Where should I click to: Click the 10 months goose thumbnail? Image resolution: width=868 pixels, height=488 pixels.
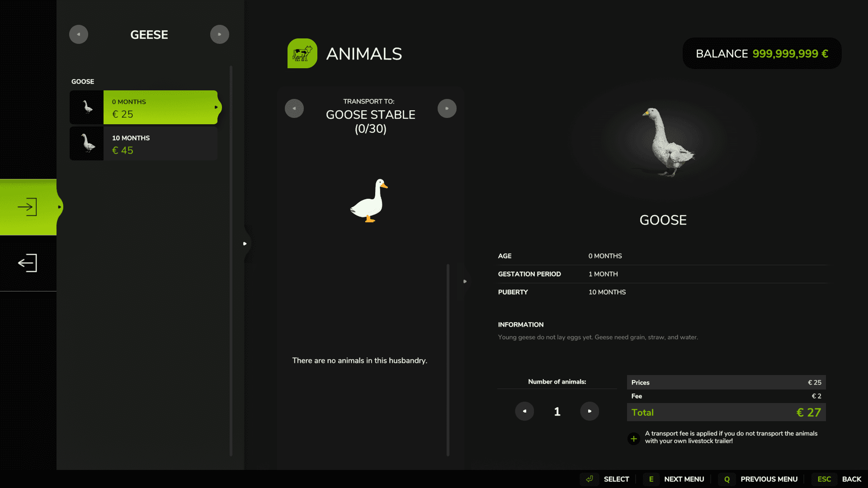click(x=87, y=144)
